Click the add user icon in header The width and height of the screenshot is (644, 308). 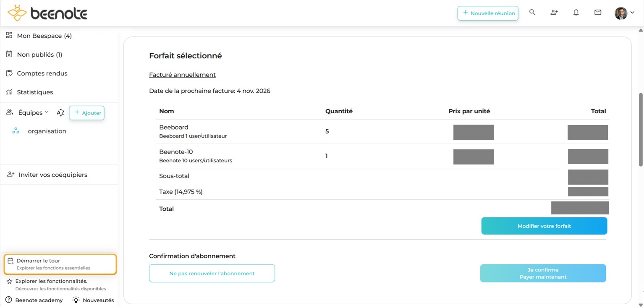(x=554, y=13)
